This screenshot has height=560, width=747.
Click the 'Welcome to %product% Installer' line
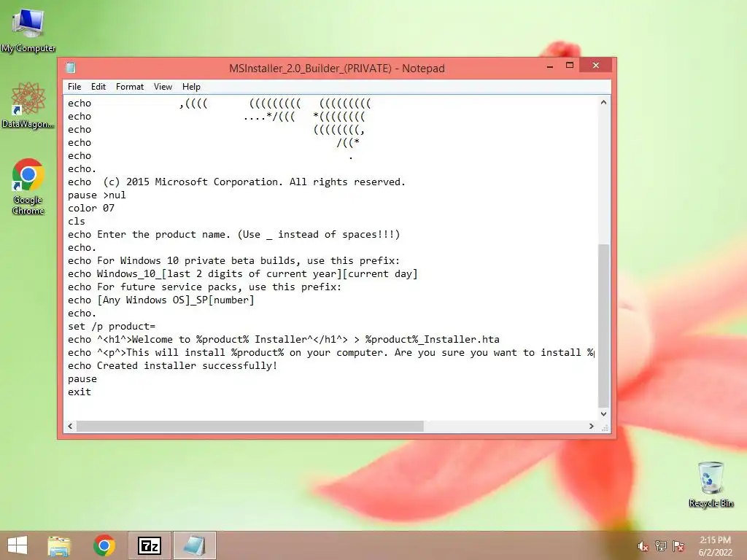point(284,340)
